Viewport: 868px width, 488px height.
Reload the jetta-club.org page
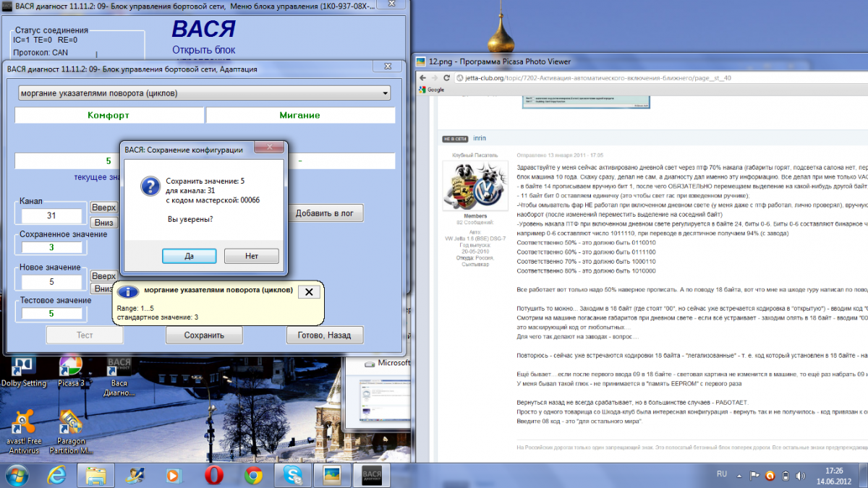coord(448,77)
